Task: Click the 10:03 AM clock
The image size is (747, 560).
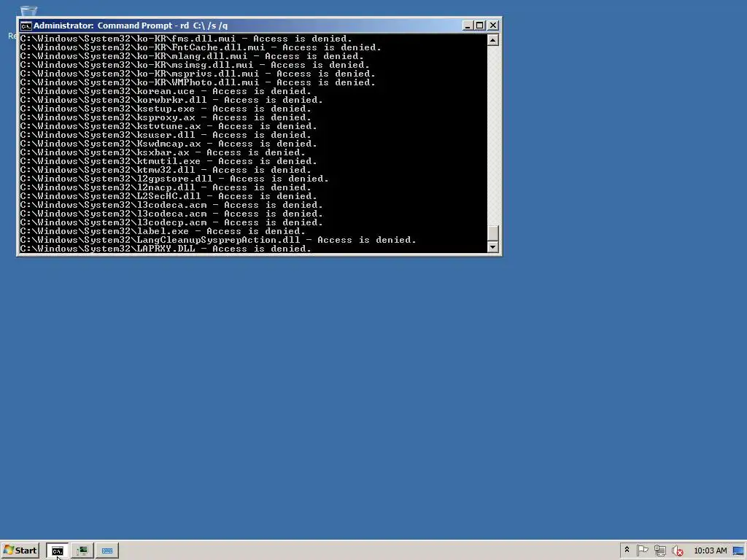Action: (711, 551)
